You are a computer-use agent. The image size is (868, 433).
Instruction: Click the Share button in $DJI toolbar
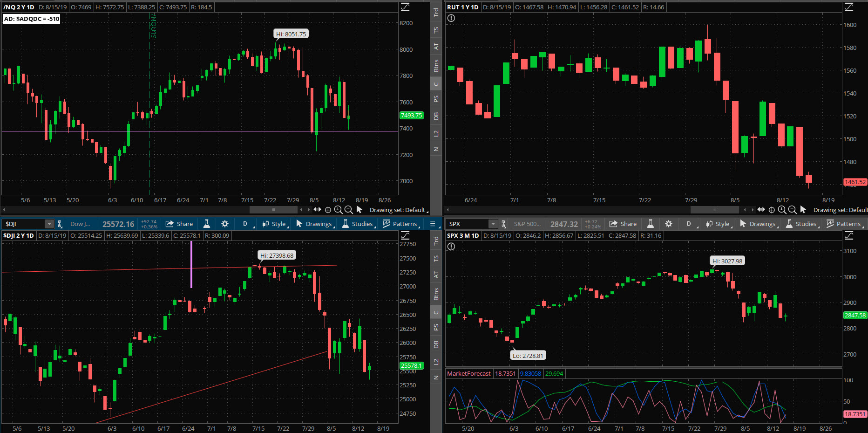click(x=179, y=224)
